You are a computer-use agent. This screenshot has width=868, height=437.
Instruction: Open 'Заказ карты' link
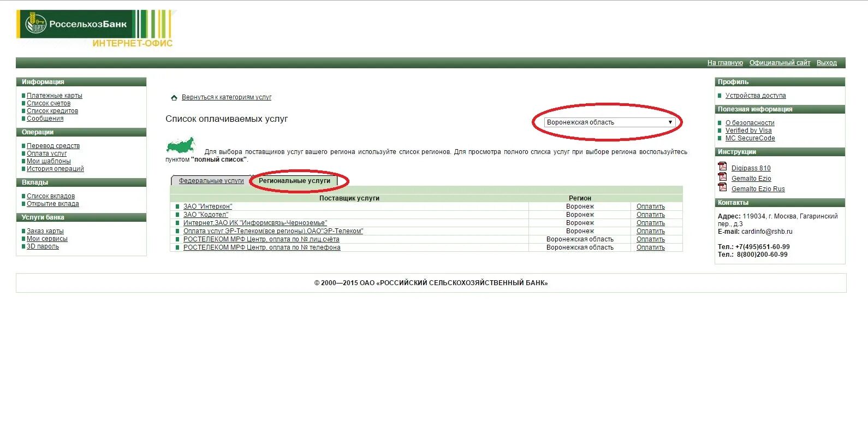pyautogui.click(x=45, y=231)
